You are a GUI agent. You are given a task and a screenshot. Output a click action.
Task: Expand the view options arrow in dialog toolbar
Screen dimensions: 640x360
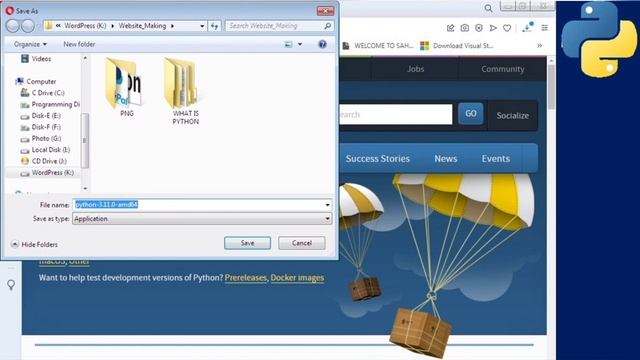click(300, 44)
